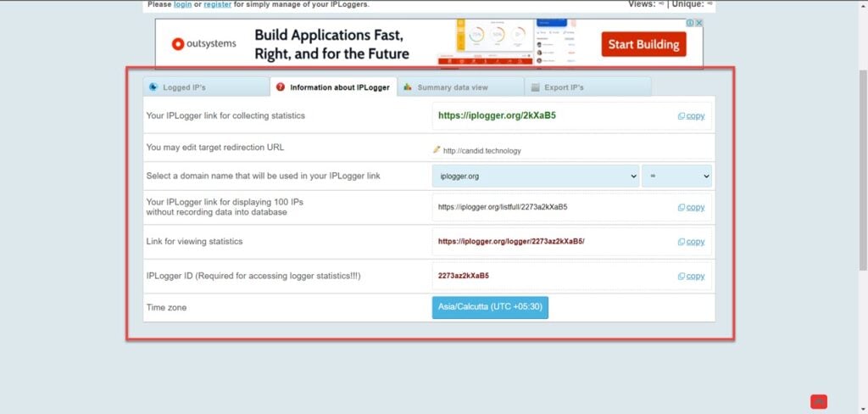This screenshot has height=414, width=868.
Task: Copy the IPLogger link for collecting statistics
Action: [x=692, y=116]
